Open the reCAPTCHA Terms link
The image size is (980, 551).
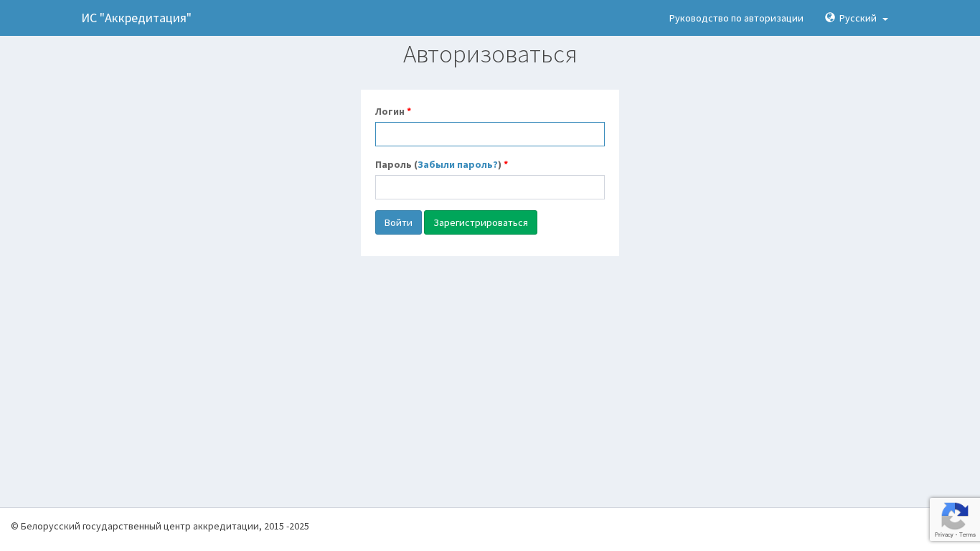coord(968,534)
